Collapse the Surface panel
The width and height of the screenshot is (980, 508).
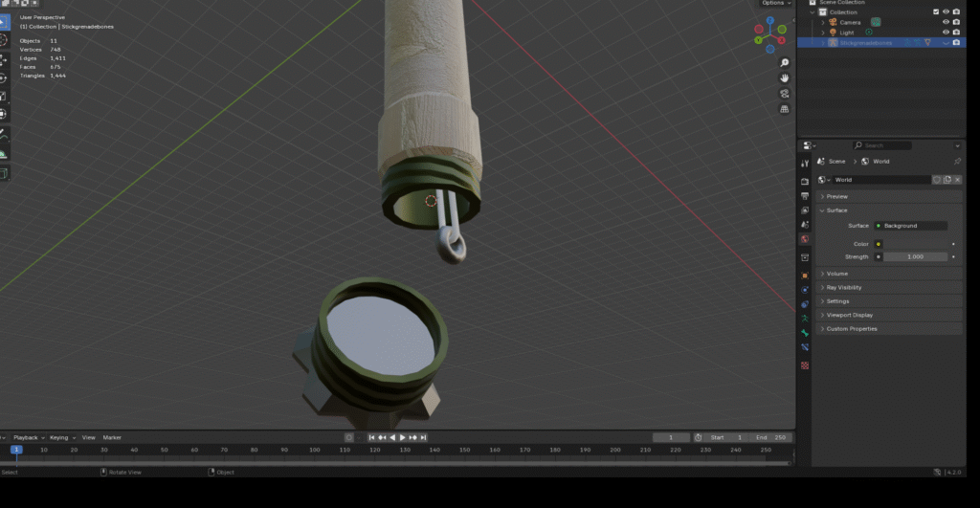pos(836,210)
